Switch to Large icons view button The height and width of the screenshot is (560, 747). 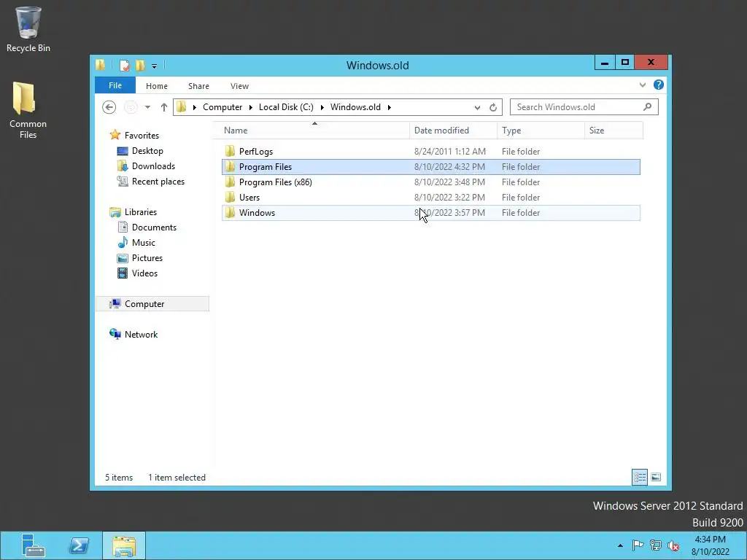click(x=656, y=477)
